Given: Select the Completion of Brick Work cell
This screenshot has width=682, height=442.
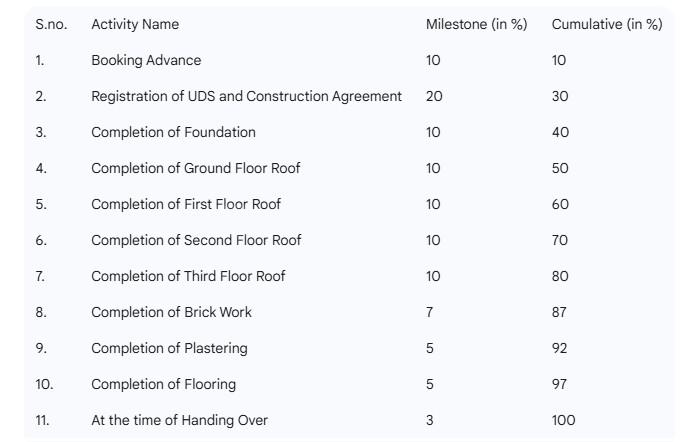Looking at the screenshot, I should 171,312.
